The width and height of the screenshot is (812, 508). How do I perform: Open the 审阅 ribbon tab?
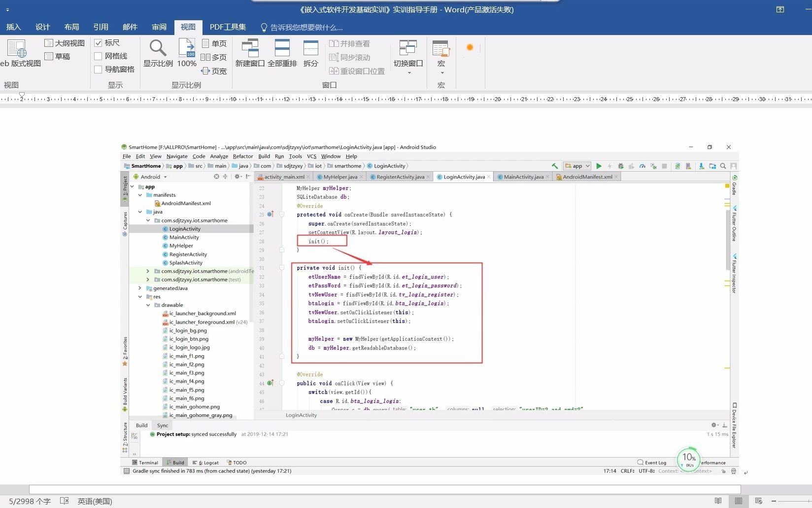159,27
